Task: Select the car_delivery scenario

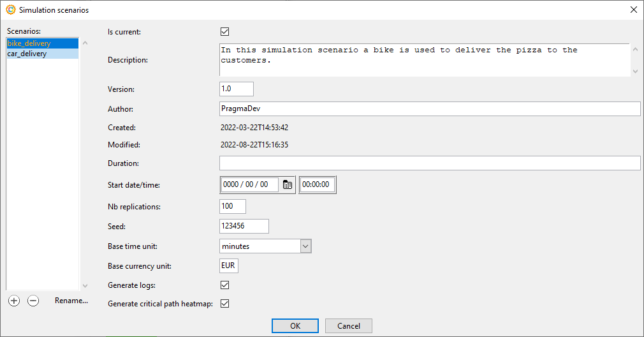Action: tap(27, 54)
